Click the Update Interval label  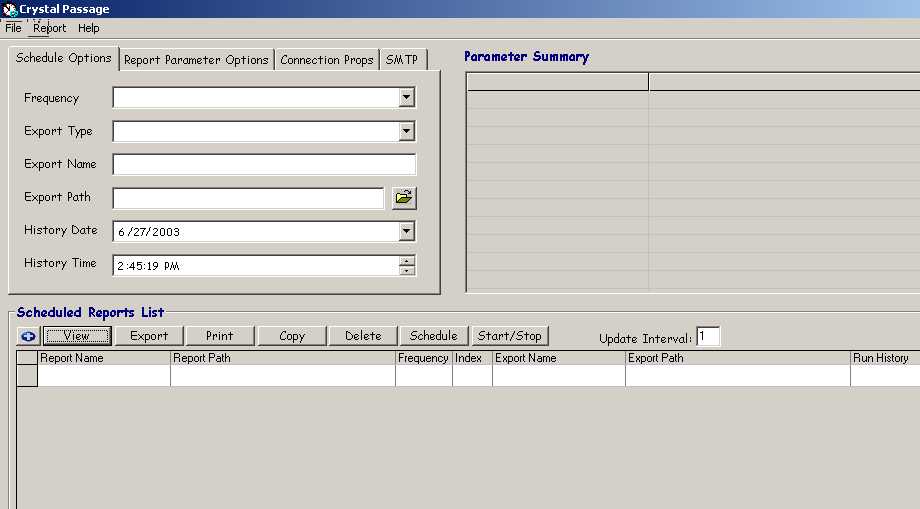coord(645,339)
